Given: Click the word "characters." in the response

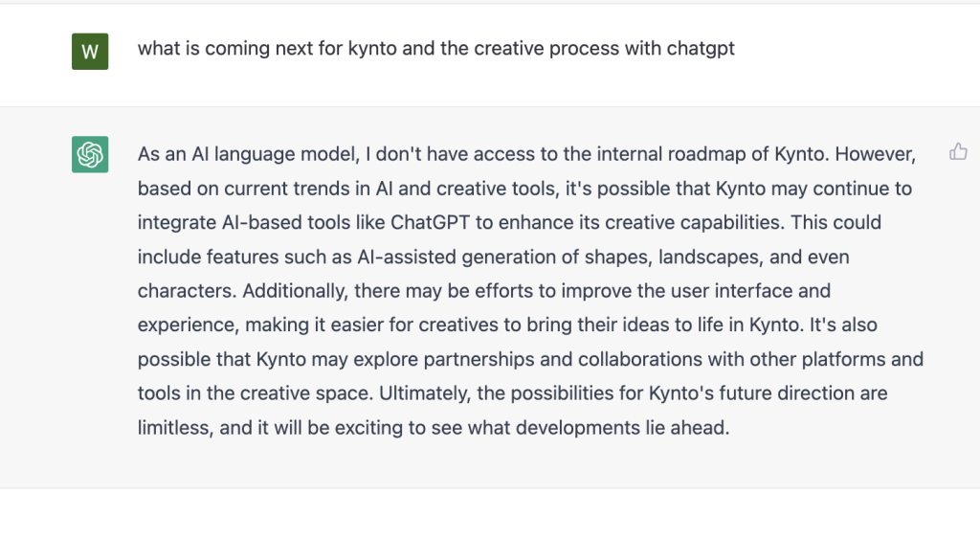Looking at the screenshot, I should [187, 291].
